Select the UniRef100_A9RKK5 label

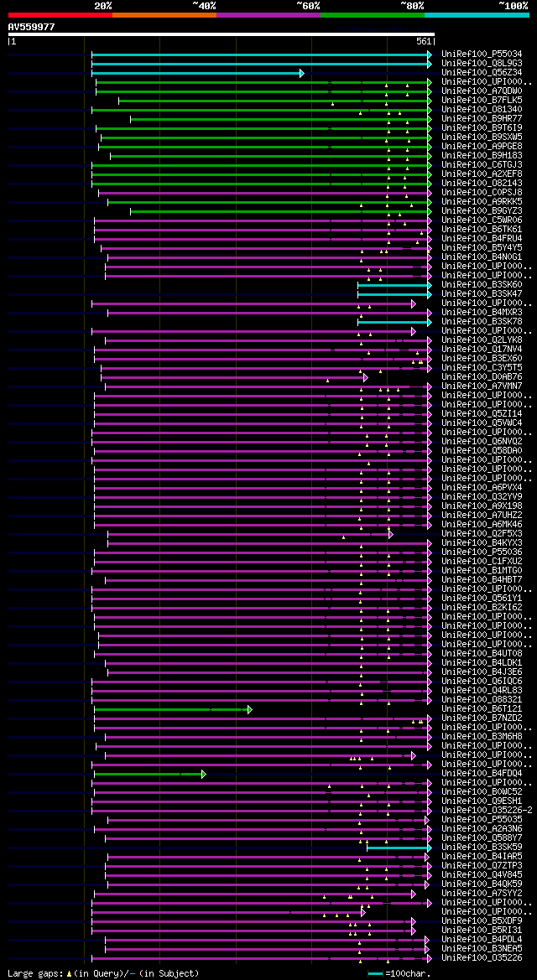(482, 202)
